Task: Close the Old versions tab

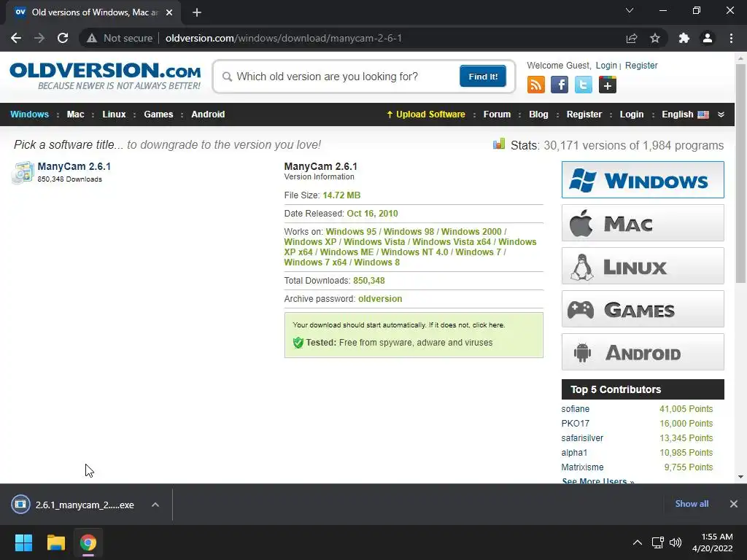Action: pyautogui.click(x=169, y=12)
